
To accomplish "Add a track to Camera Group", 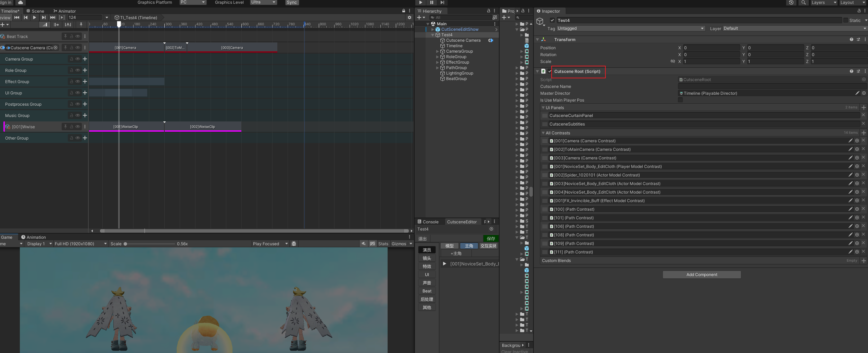I will tap(85, 59).
